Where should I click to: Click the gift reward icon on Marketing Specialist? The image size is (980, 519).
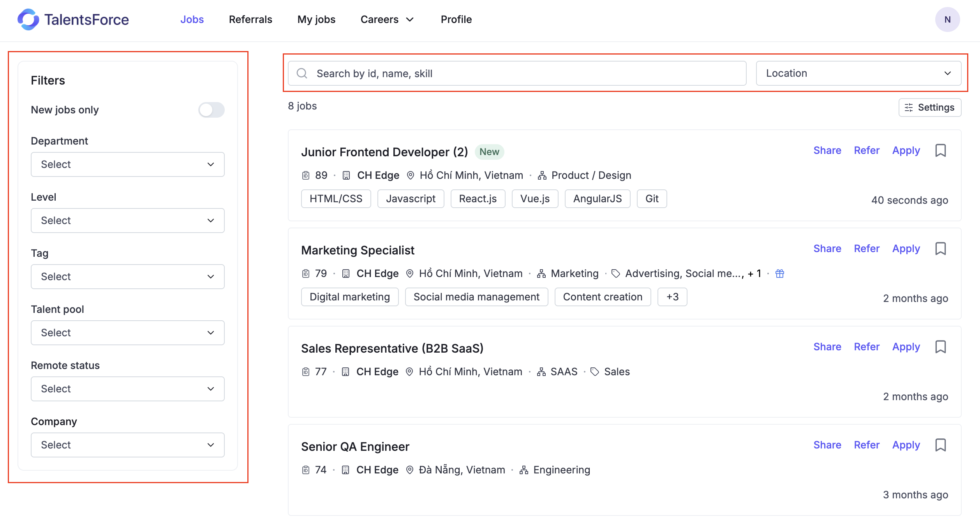click(779, 274)
